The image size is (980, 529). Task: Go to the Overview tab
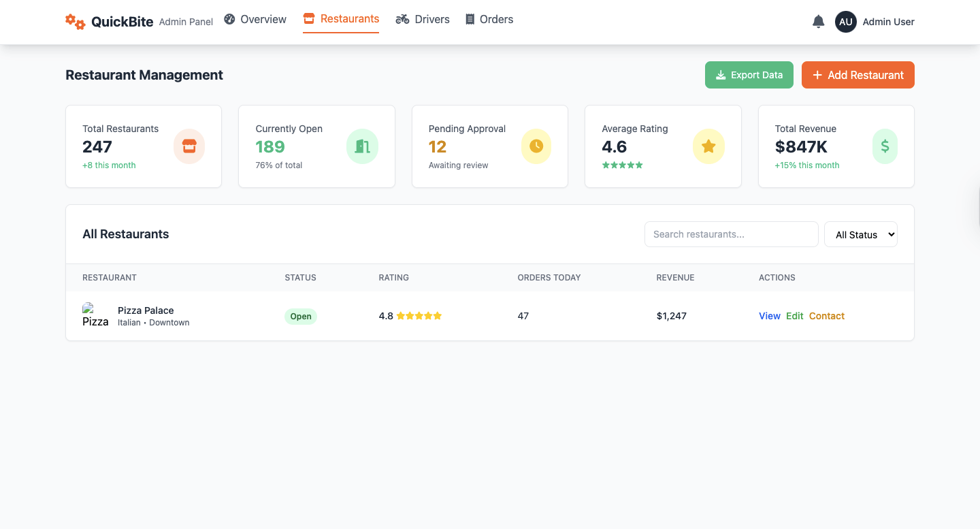click(x=255, y=20)
